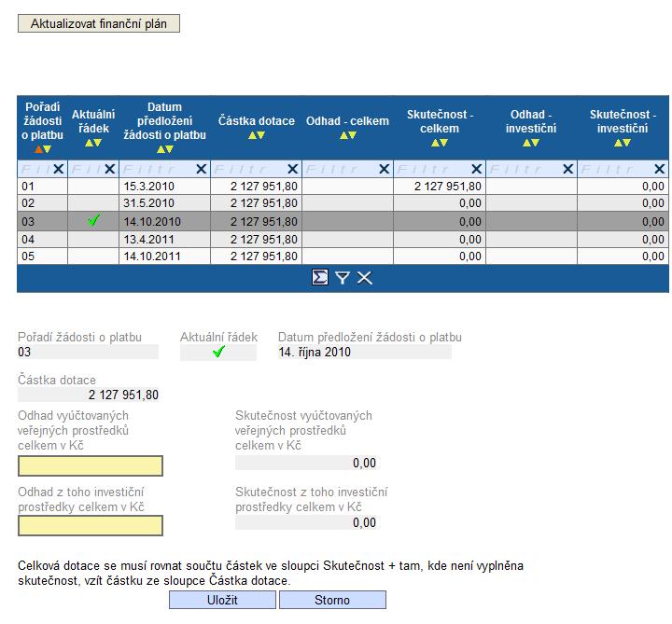Click the X icon in table footer
Image resolution: width=672 pixels, height=624 pixels.
coord(364,278)
